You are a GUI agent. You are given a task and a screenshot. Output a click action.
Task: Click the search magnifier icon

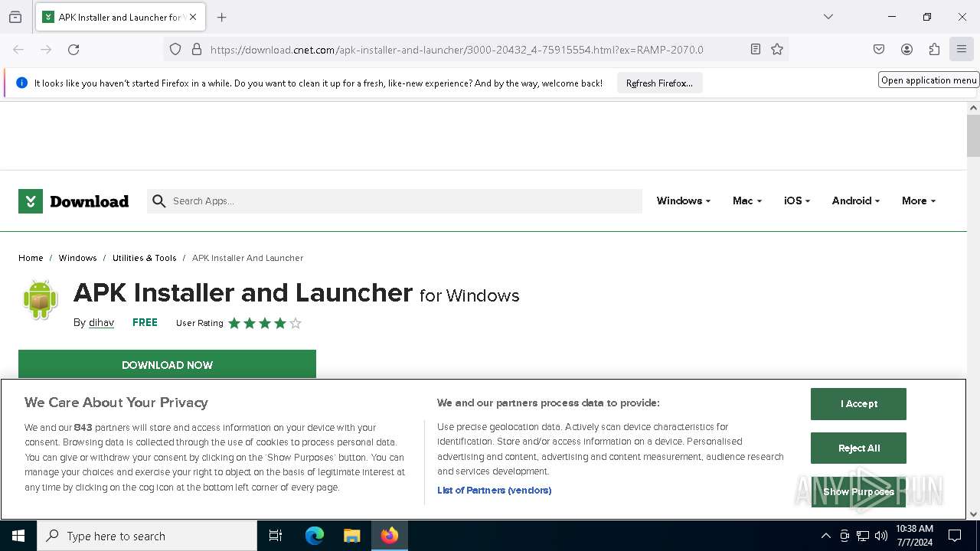(x=159, y=201)
